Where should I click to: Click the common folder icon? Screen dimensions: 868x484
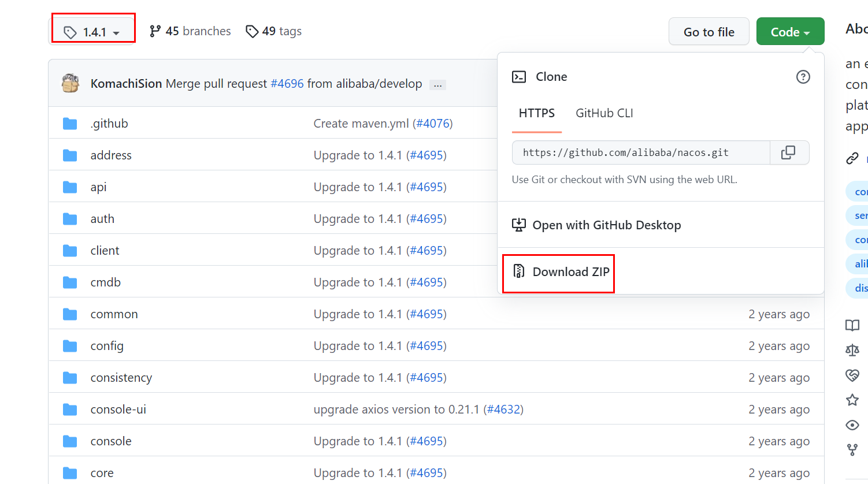tap(70, 314)
